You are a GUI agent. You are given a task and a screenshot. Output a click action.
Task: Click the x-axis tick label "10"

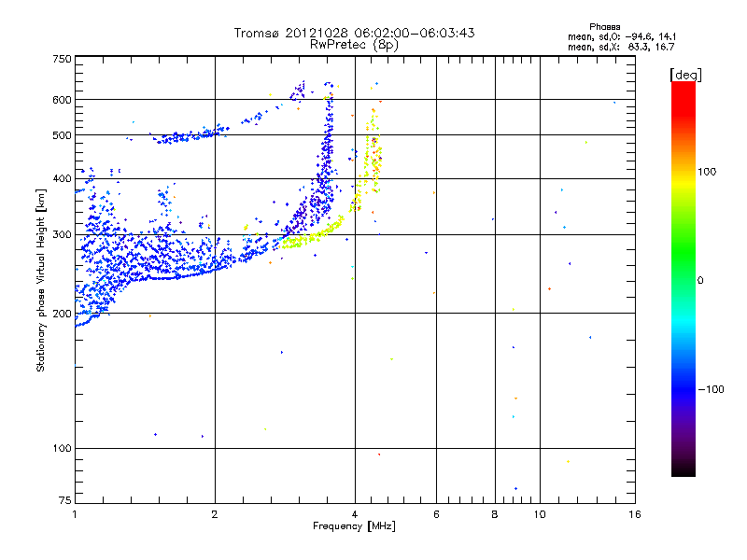[x=540, y=514]
